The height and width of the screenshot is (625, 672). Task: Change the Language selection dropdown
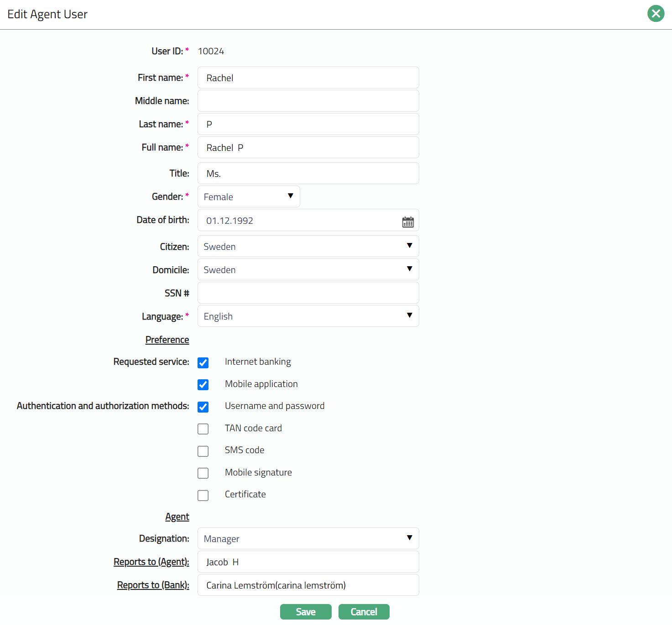pyautogui.click(x=308, y=316)
